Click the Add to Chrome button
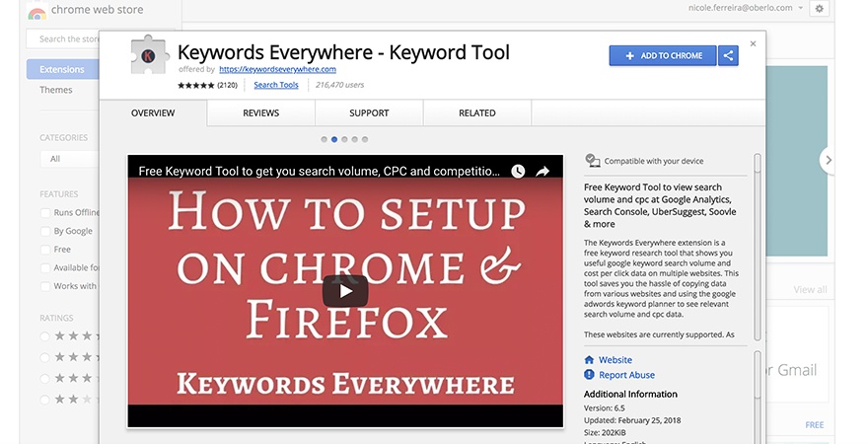The height and width of the screenshot is (444, 868). [x=663, y=55]
